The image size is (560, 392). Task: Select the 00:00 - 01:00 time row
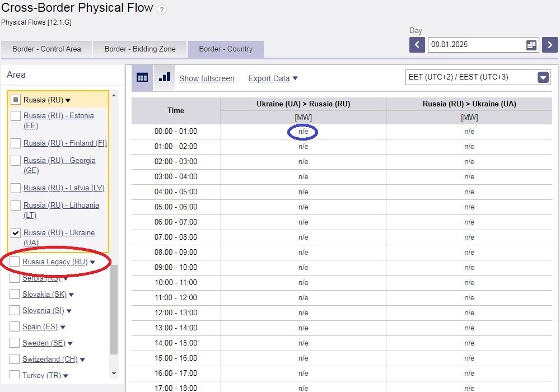click(342, 132)
